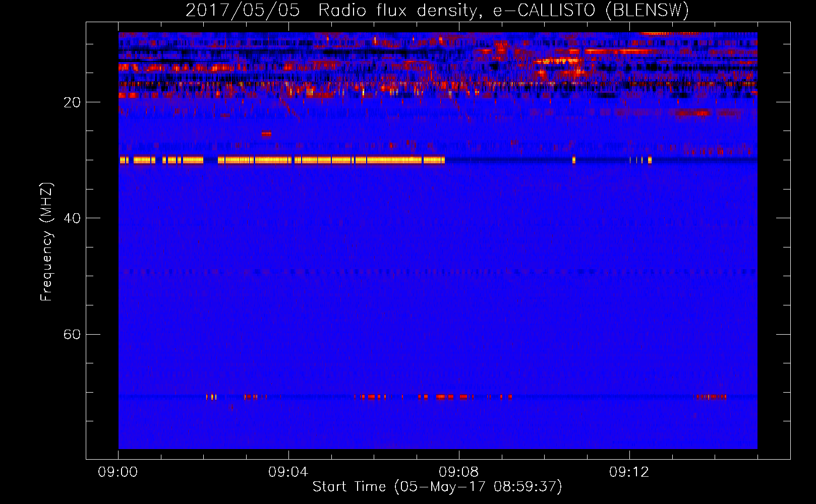Screen dimensions: 816x504
Task: Click the Frequency (MHZ) axis title
Action: coord(46,242)
